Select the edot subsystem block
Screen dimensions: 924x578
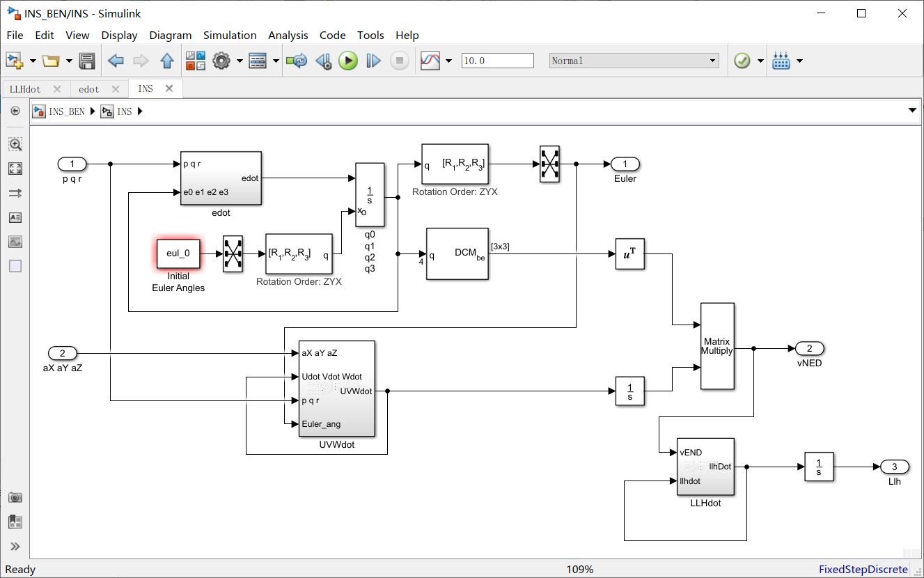click(221, 178)
